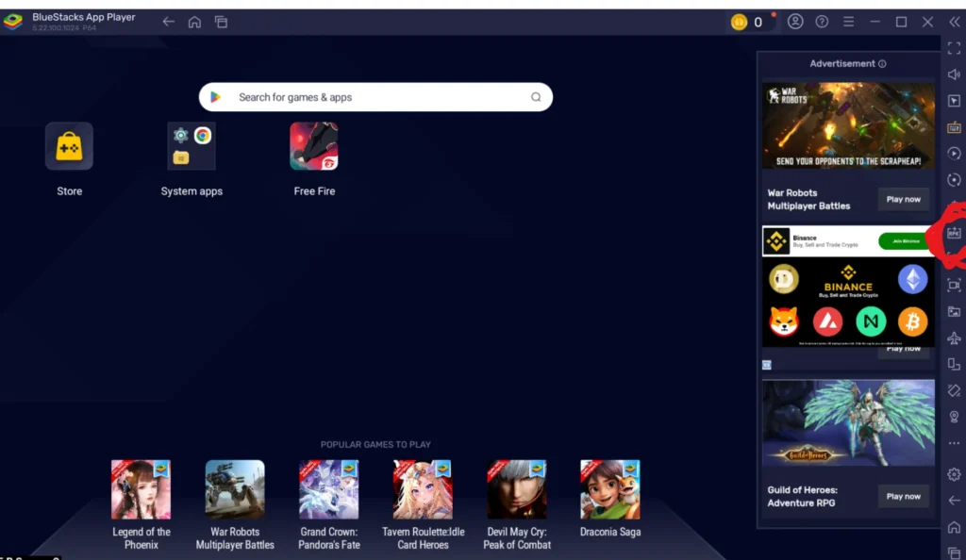Screen dimensions: 966x560
Task: Select Devil May Cry: Peak of Combat thumbnail
Action: tap(517, 489)
